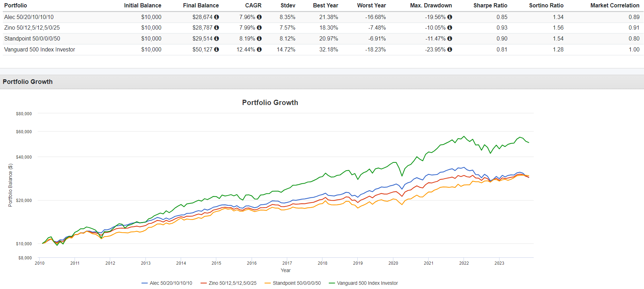
Task: Click the Max. Drawdown column header
Action: [x=431, y=5]
